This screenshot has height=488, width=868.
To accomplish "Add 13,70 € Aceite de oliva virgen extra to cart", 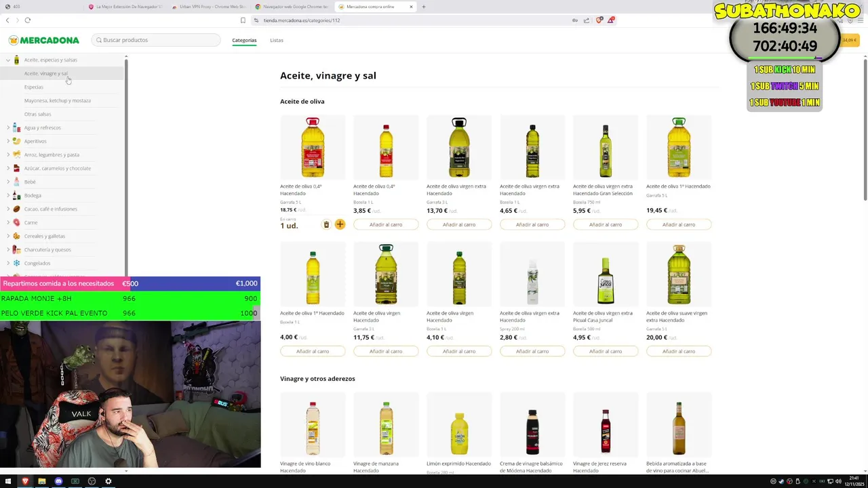I will coord(459,224).
